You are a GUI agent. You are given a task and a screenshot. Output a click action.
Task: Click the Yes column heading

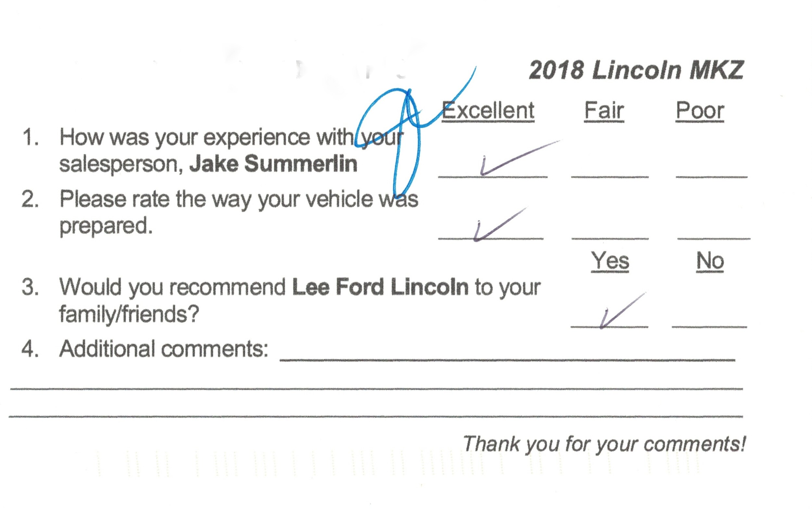[610, 261]
